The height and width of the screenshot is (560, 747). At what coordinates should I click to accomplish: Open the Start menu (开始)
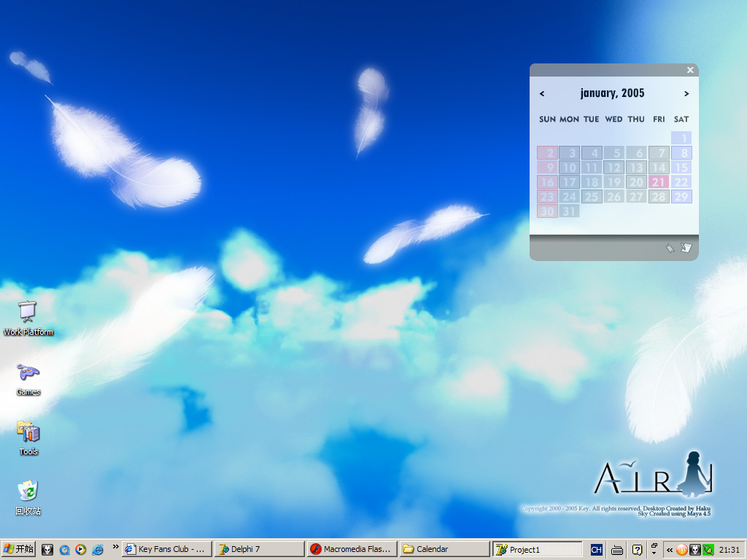[x=18, y=550]
